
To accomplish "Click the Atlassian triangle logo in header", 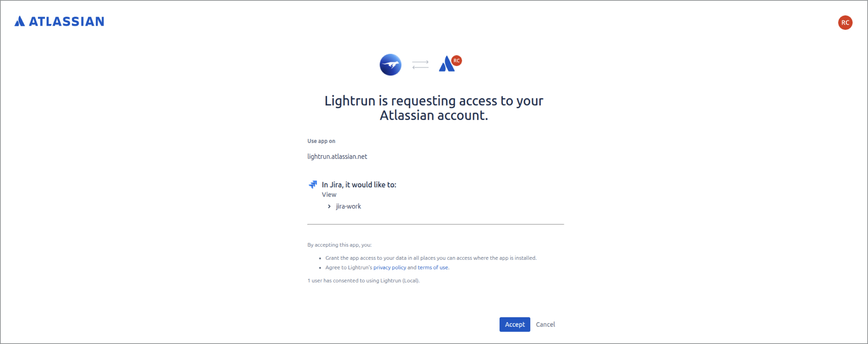I will (x=20, y=21).
